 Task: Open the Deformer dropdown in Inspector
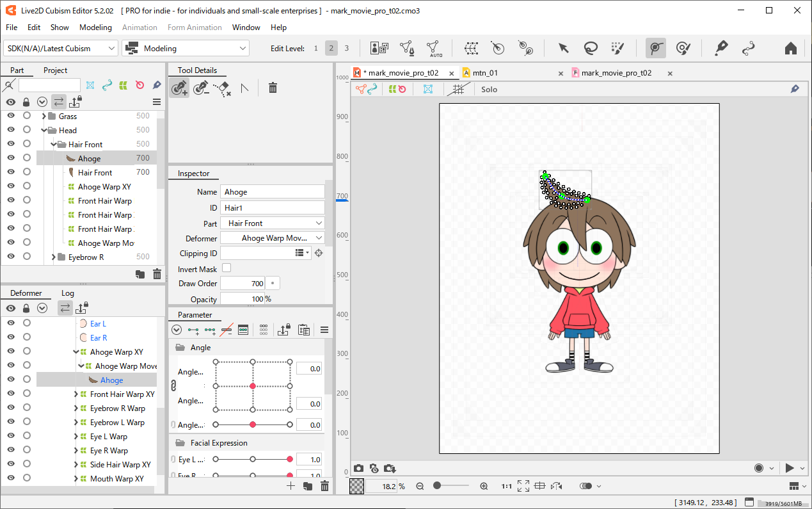point(273,238)
